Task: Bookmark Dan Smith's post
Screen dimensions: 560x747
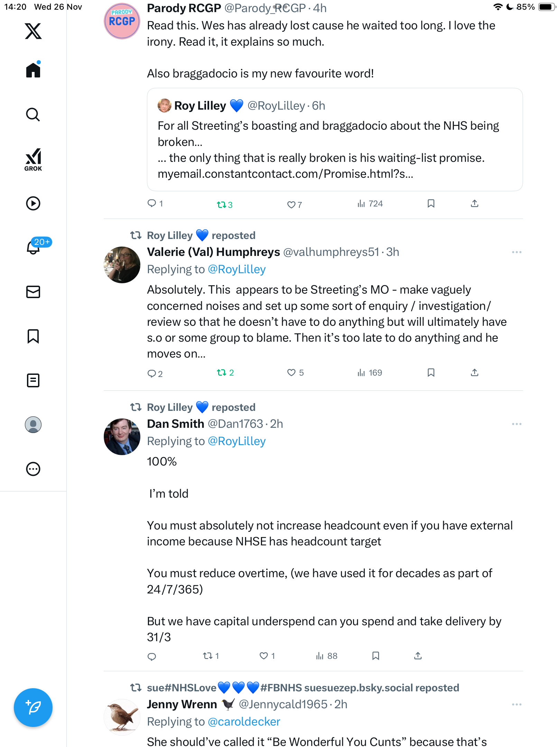Action: click(x=376, y=656)
